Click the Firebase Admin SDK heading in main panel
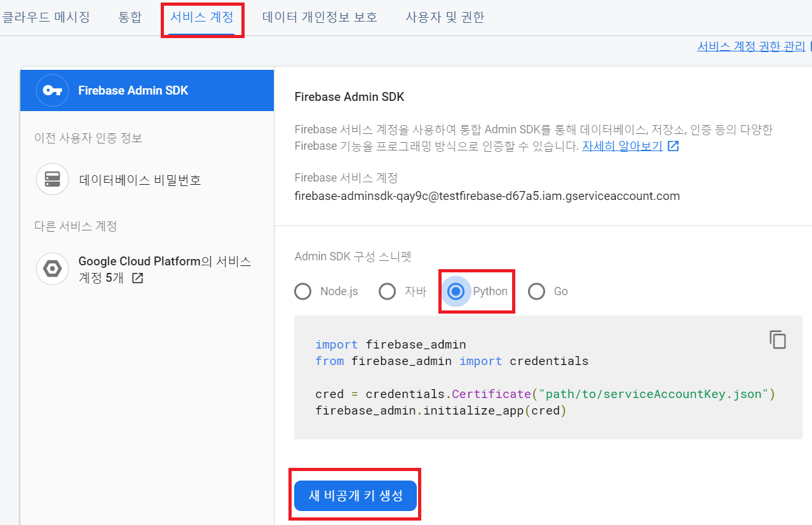The image size is (812, 525). 349,97
